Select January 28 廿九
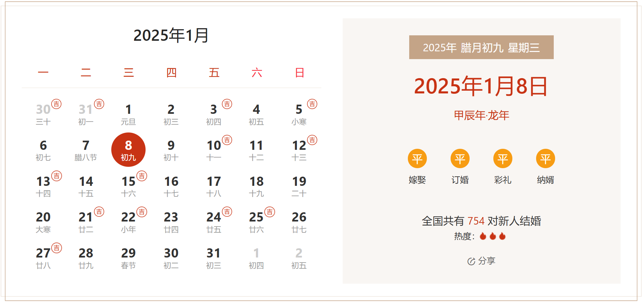Screen dimensions: 644x302 coord(86,258)
